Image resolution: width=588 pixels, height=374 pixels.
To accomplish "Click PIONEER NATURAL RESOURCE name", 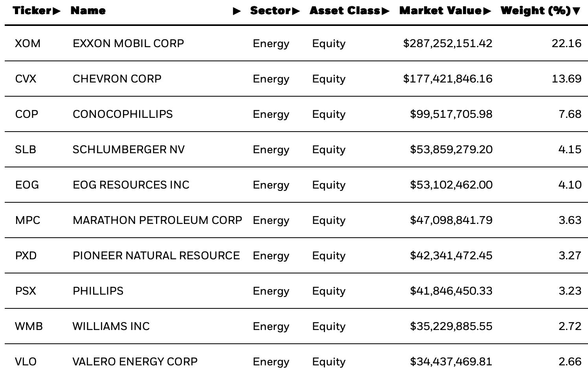I will click(156, 255).
